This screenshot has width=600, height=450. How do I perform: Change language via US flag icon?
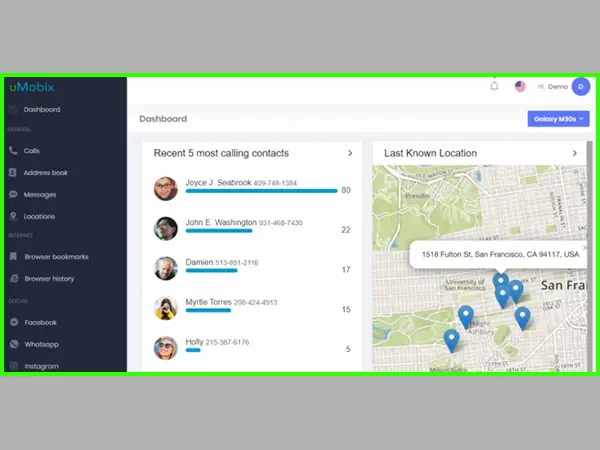click(520, 86)
